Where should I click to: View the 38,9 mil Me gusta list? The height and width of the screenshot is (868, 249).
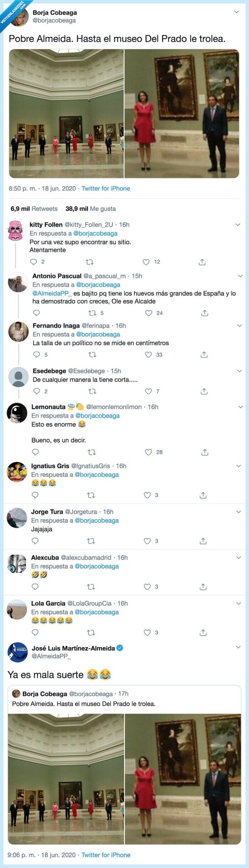tap(90, 209)
